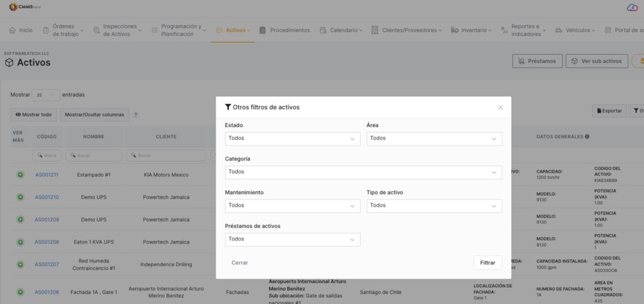Screen dimensions: 644x304
Task: Click the cloud icon in top right
Action: 632,7
